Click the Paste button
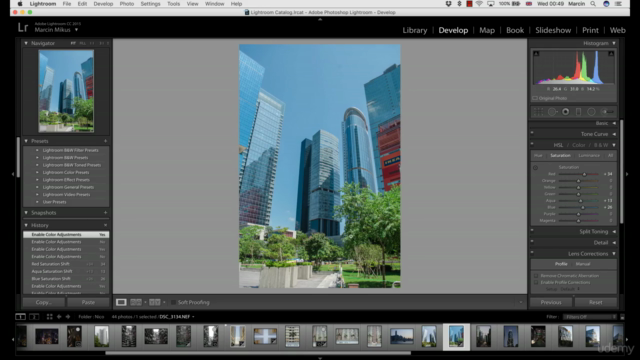Viewport: 640px width, 360px height. [88, 302]
